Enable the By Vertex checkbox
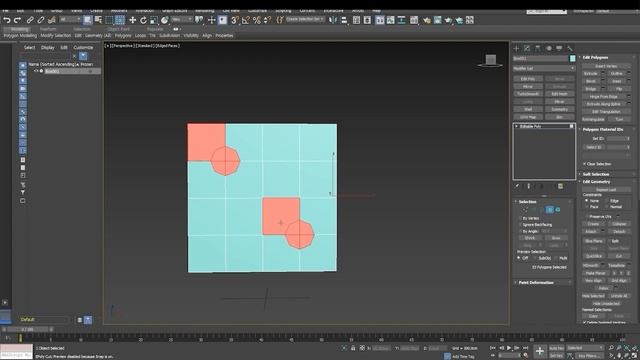The height and width of the screenshot is (360, 640). [x=520, y=218]
